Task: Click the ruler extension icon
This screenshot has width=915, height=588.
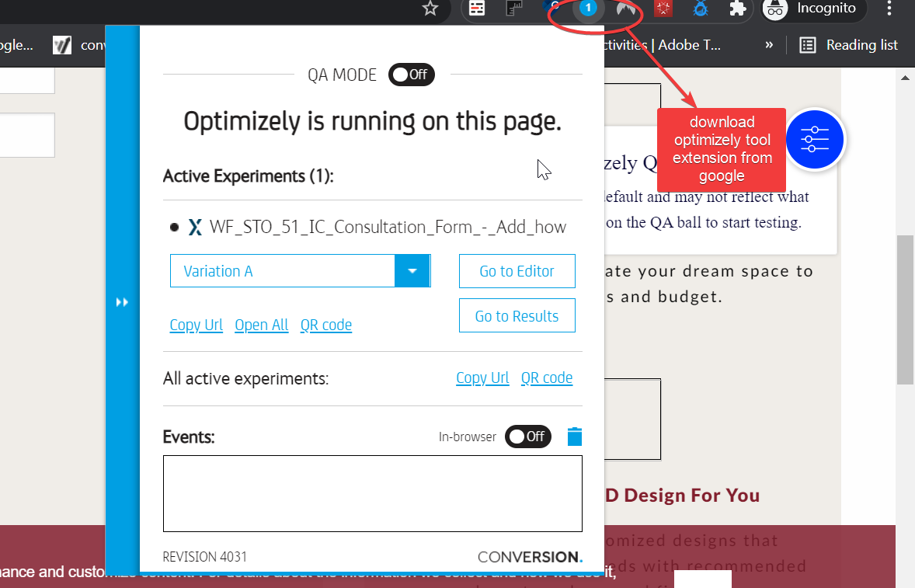Action: (515, 9)
